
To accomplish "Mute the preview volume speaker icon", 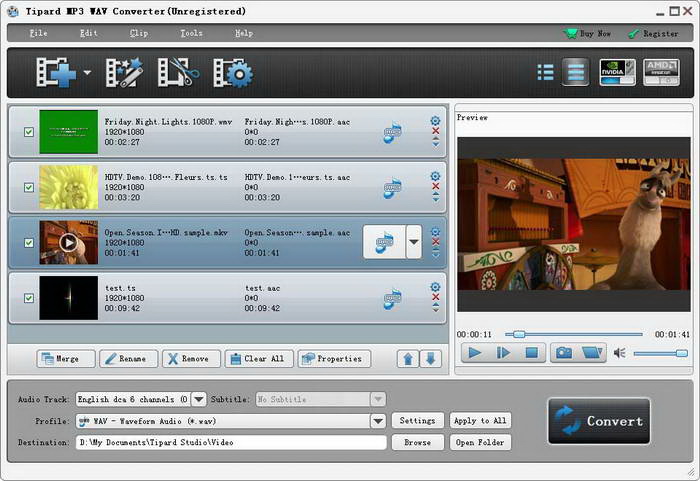I will pos(619,353).
